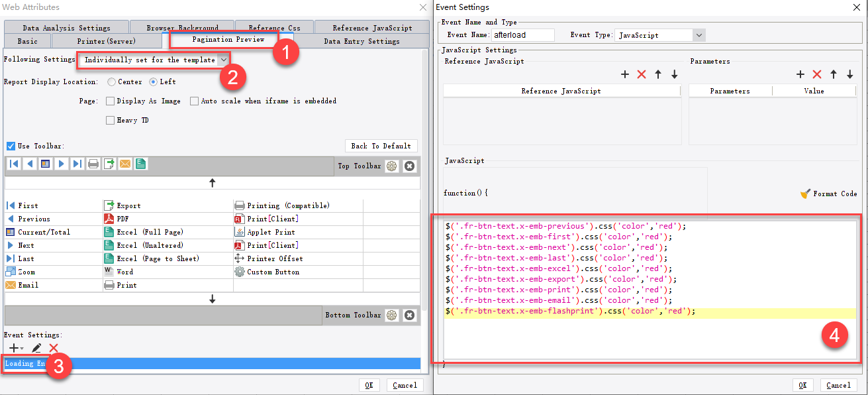Enable the Display As Image checkbox
The image size is (868, 395).
[110, 101]
